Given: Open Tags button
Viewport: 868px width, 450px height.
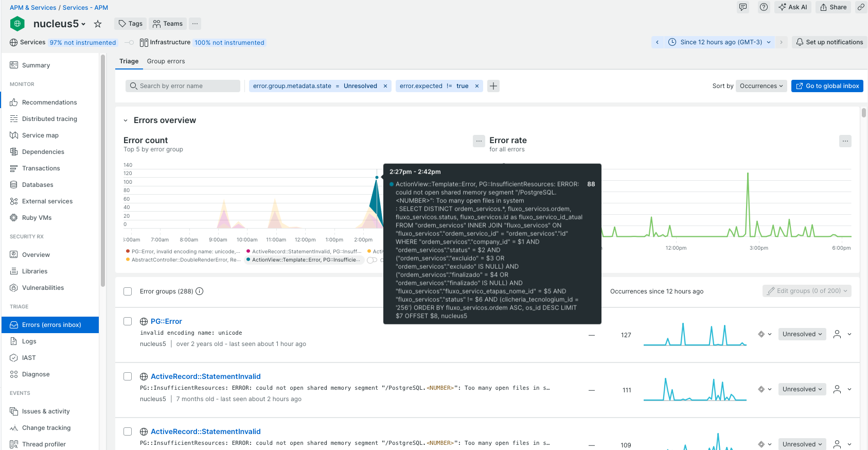Looking at the screenshot, I should coord(130,24).
